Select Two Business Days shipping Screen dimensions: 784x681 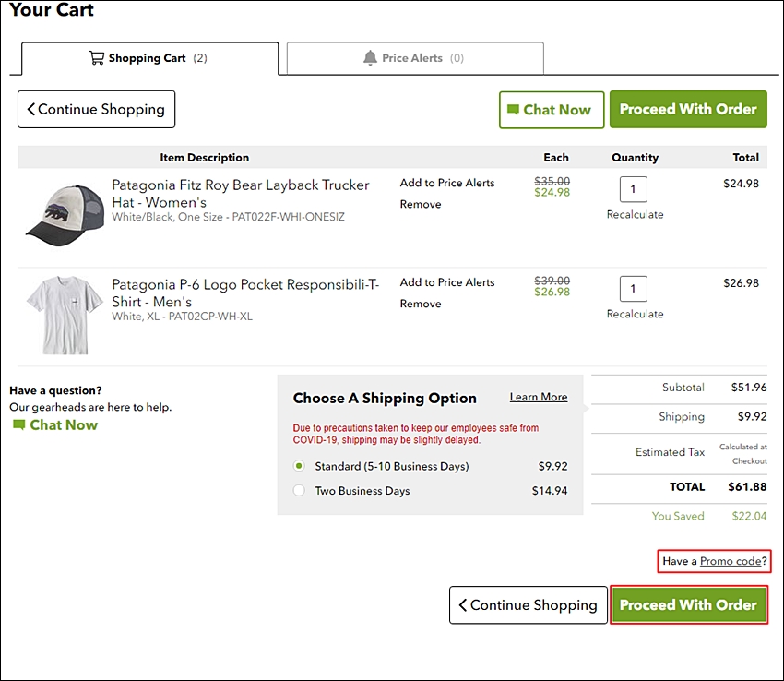299,490
